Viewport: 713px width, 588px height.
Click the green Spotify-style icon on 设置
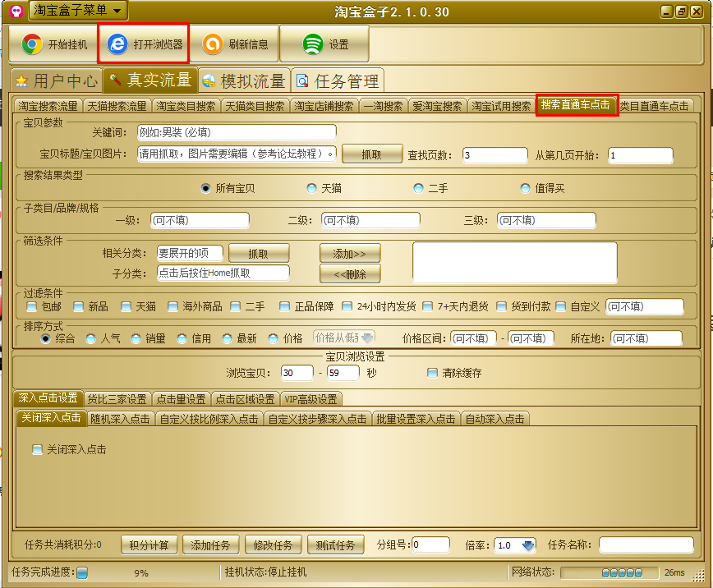[x=313, y=44]
